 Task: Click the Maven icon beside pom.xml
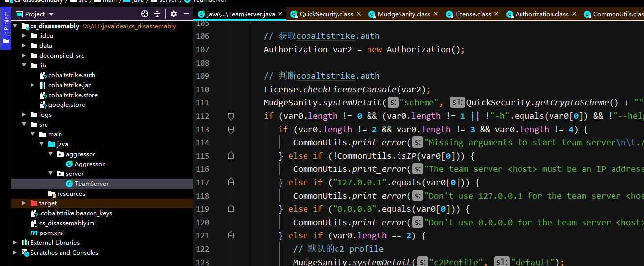[34, 233]
